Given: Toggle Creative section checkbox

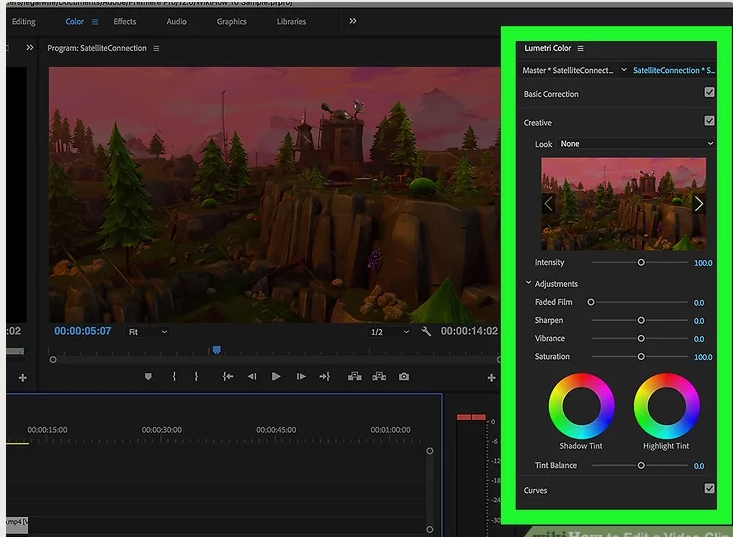Looking at the screenshot, I should 709,121.
